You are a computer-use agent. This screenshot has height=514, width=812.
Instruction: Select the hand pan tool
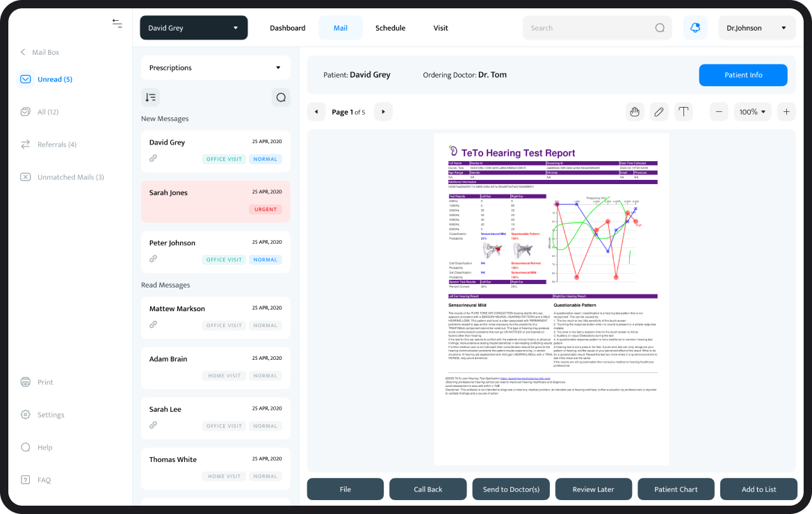(635, 112)
